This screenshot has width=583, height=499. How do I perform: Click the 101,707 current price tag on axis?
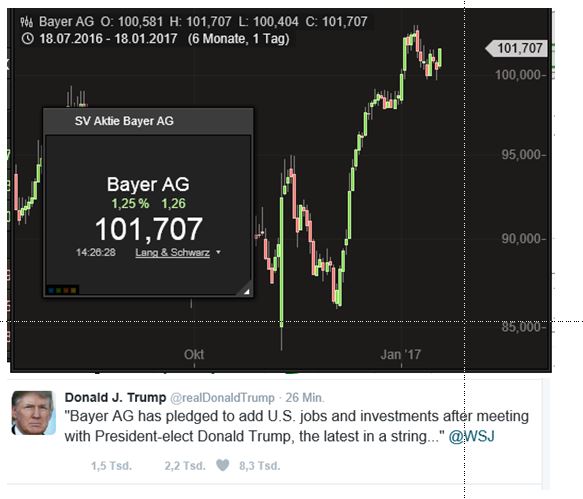point(517,48)
